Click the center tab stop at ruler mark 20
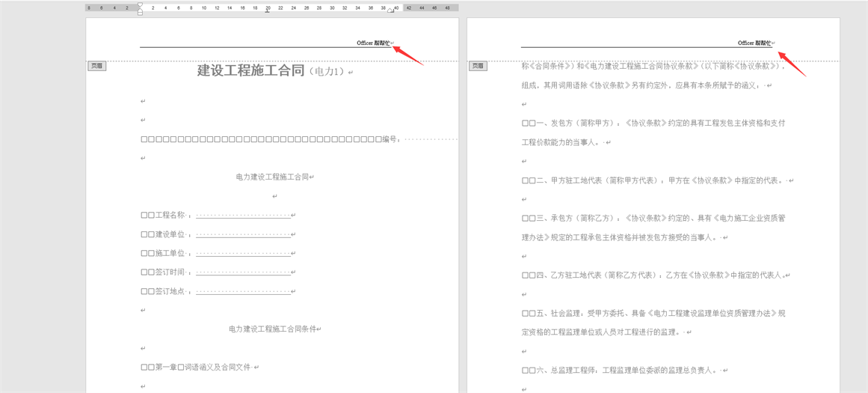The height and width of the screenshot is (393, 868). (268, 11)
